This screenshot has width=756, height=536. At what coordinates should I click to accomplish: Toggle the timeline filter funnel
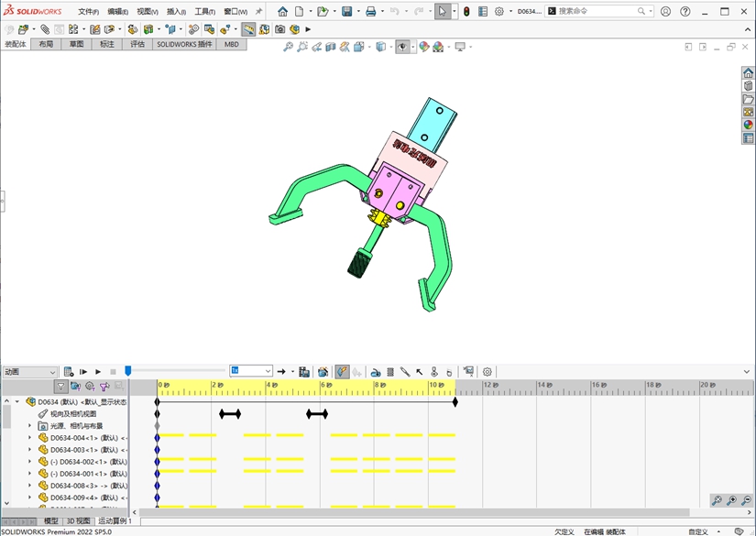(x=60, y=387)
